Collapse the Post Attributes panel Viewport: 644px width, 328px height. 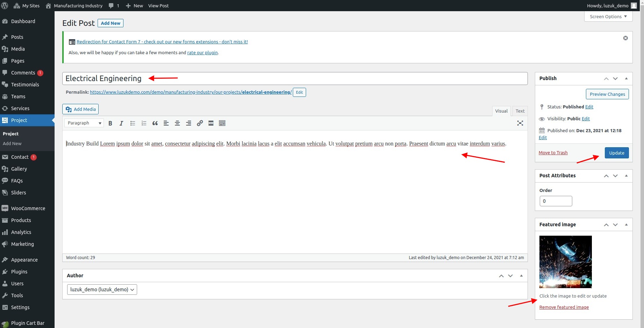pyautogui.click(x=626, y=176)
